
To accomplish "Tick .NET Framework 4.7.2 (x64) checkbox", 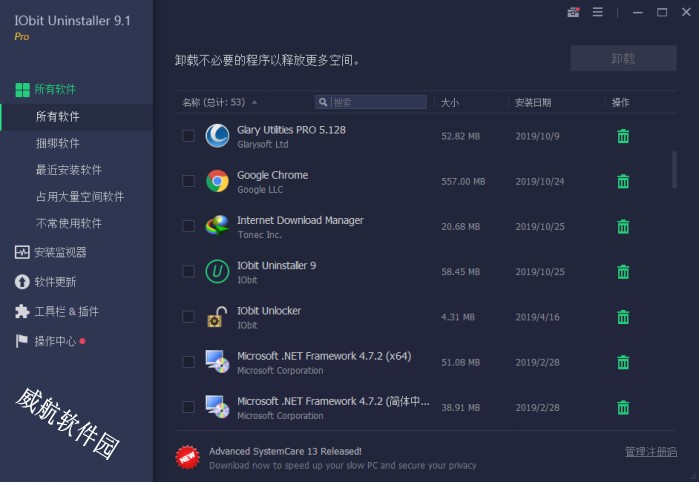I will (x=188, y=362).
